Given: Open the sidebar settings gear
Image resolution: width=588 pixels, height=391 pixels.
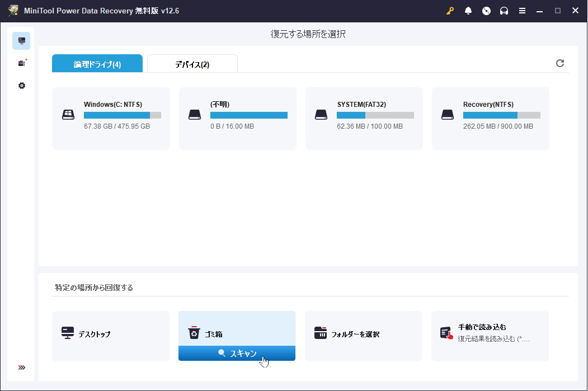Looking at the screenshot, I should [x=22, y=86].
